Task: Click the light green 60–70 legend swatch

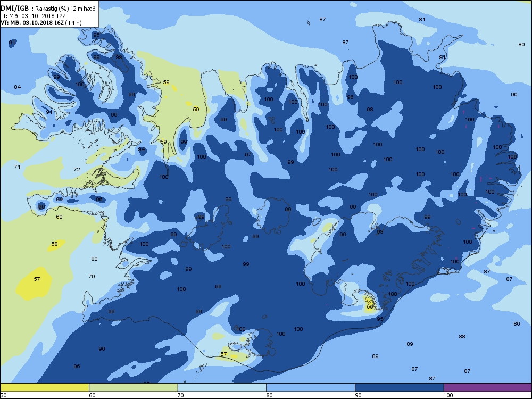Action: (x=134, y=387)
